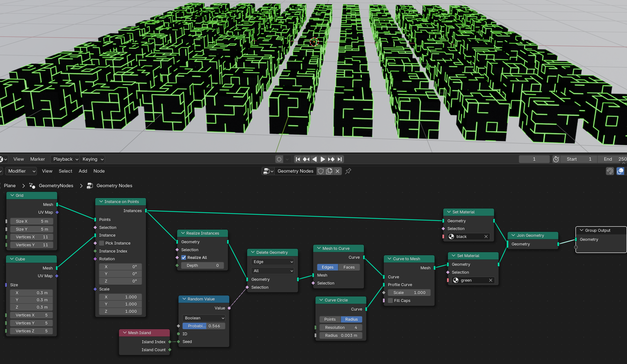Enable the Fill Caps checkbox

[390, 300]
